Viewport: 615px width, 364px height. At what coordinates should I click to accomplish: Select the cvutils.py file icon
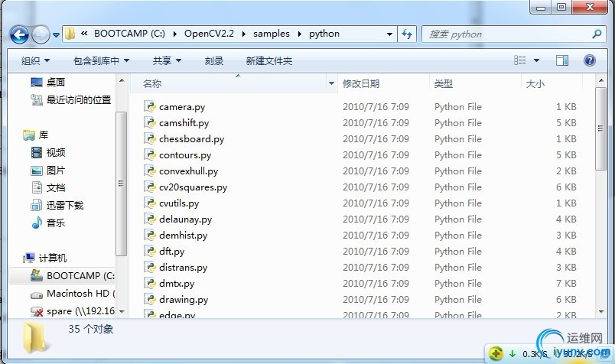point(150,203)
